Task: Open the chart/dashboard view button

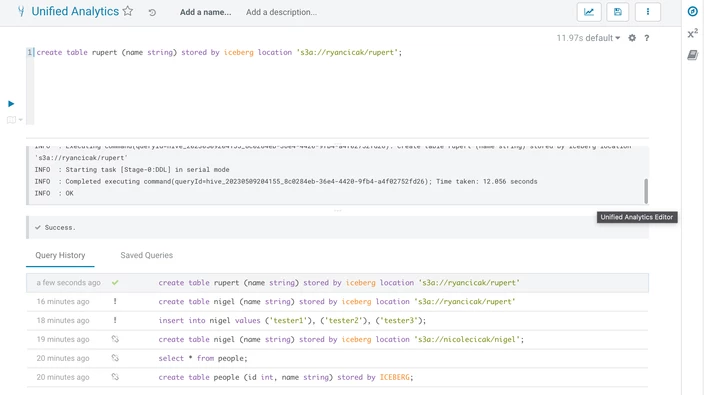Action: (x=589, y=12)
